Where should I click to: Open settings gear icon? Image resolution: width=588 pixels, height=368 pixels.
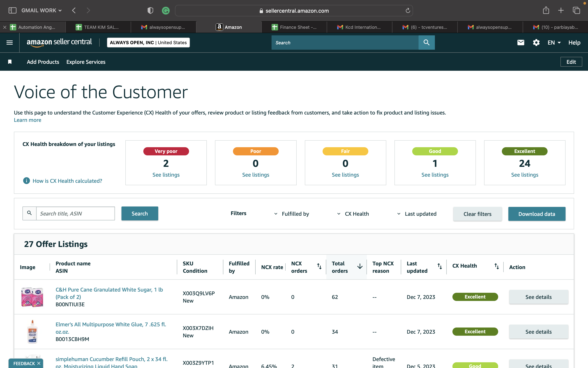pos(536,43)
